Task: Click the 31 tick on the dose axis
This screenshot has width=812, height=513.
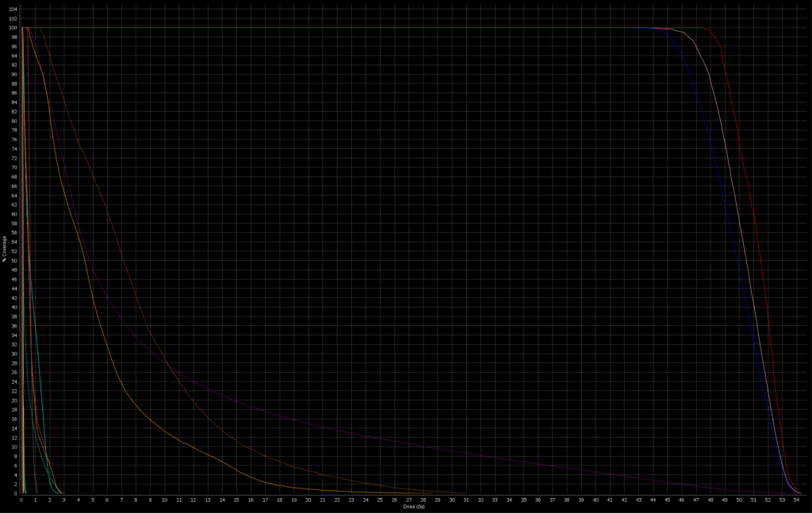Action: (x=466, y=500)
